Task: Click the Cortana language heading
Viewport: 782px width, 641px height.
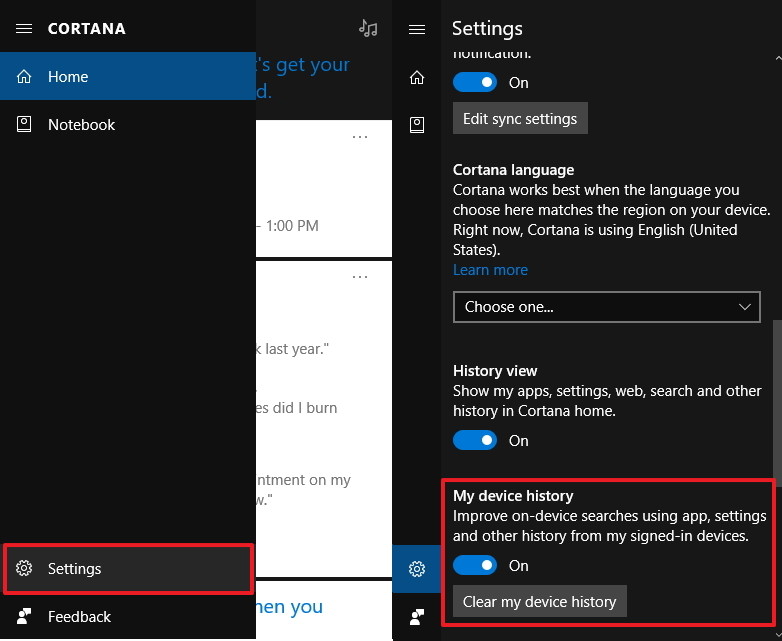Action: click(513, 170)
